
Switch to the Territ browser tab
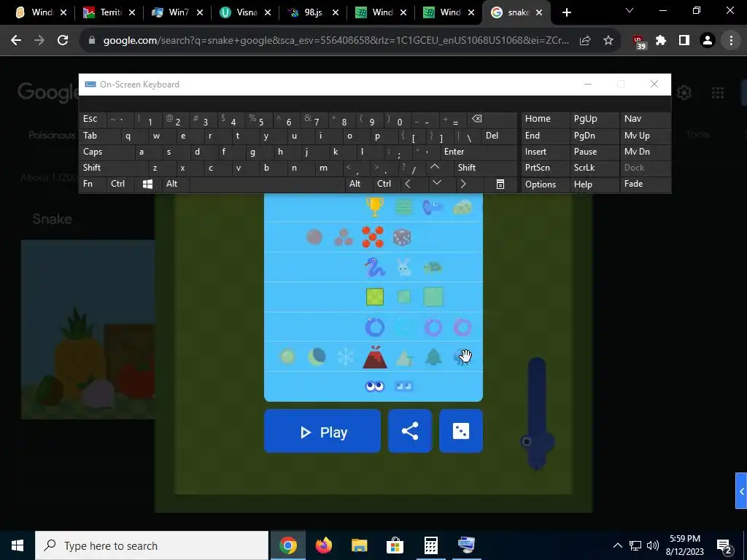point(111,12)
